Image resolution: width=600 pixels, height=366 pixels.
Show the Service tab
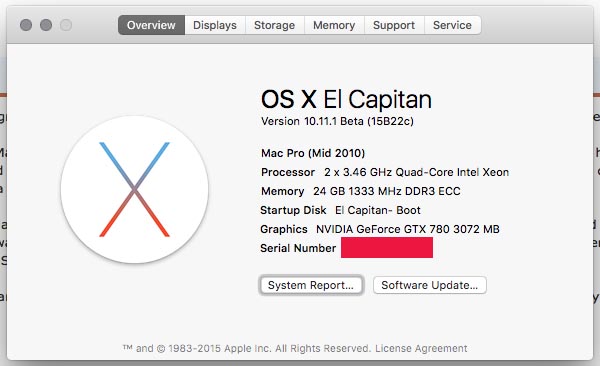point(452,25)
